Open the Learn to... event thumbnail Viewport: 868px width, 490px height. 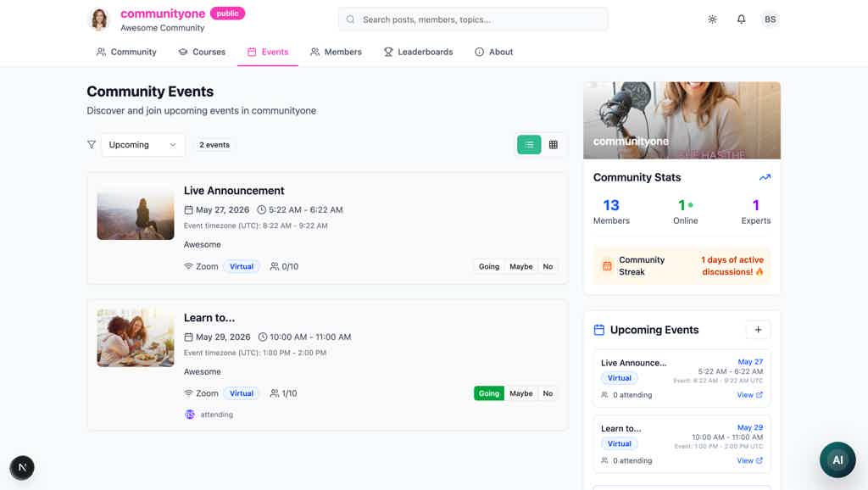[135, 337]
